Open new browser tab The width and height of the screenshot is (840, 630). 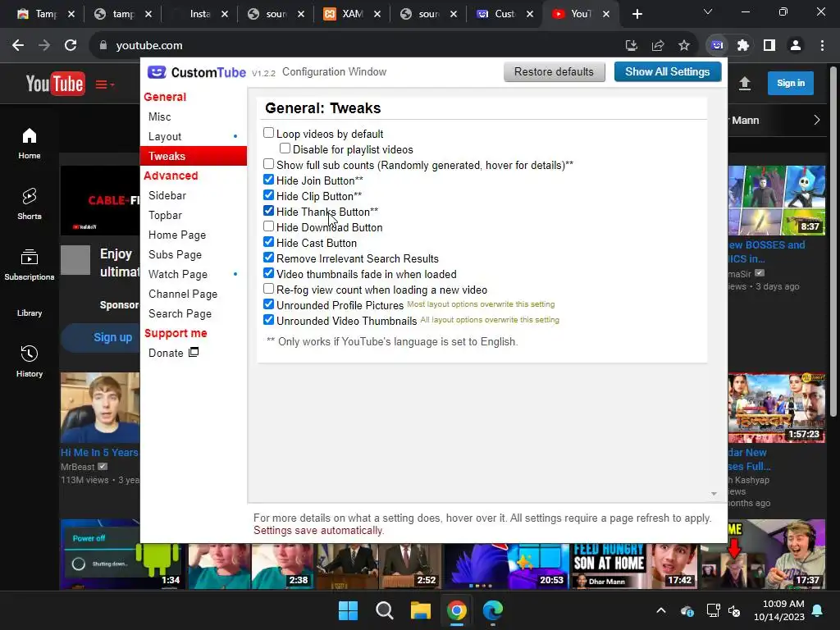pyautogui.click(x=637, y=14)
